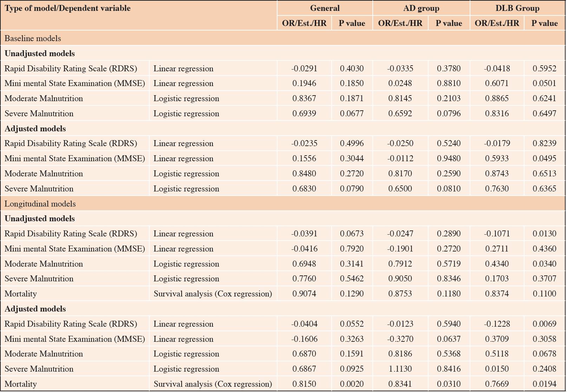
Task: Click the 'DLB Group' column header
Action: point(517,8)
